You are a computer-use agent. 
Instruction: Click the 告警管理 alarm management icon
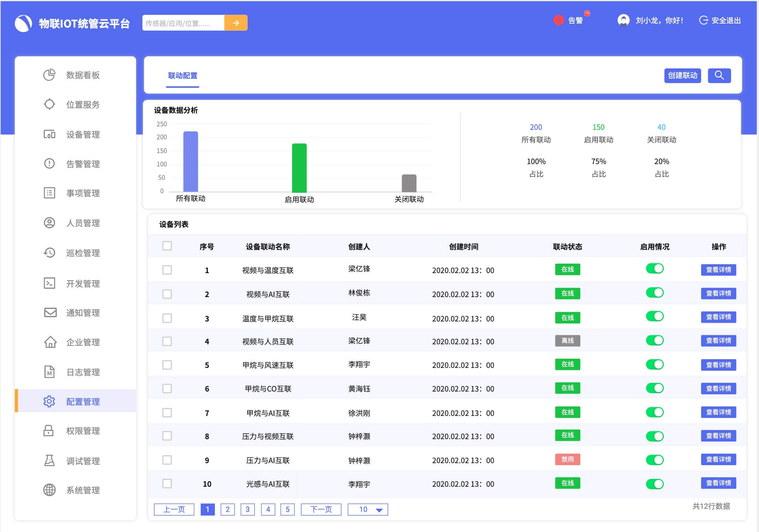(49, 164)
